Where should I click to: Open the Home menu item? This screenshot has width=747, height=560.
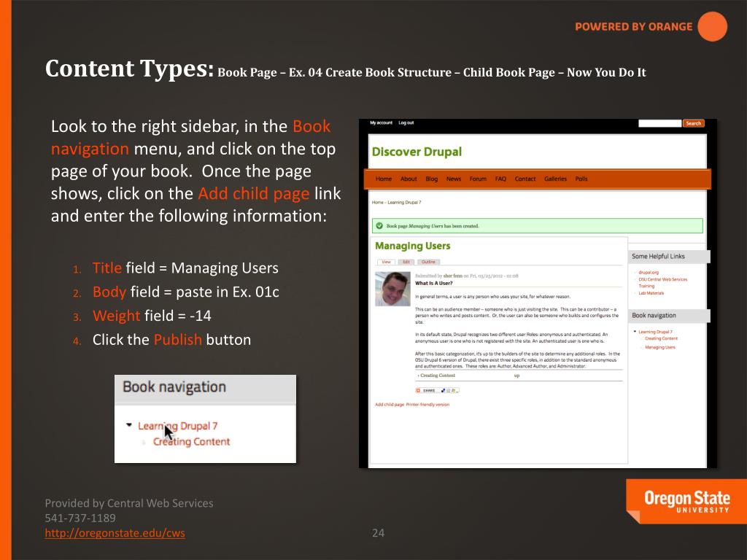(x=384, y=179)
